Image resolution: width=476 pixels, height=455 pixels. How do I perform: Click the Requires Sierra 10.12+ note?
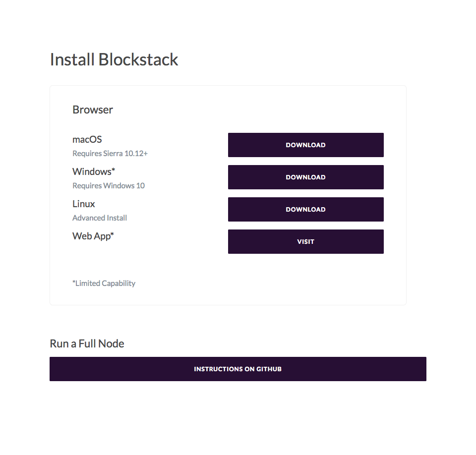[110, 153]
